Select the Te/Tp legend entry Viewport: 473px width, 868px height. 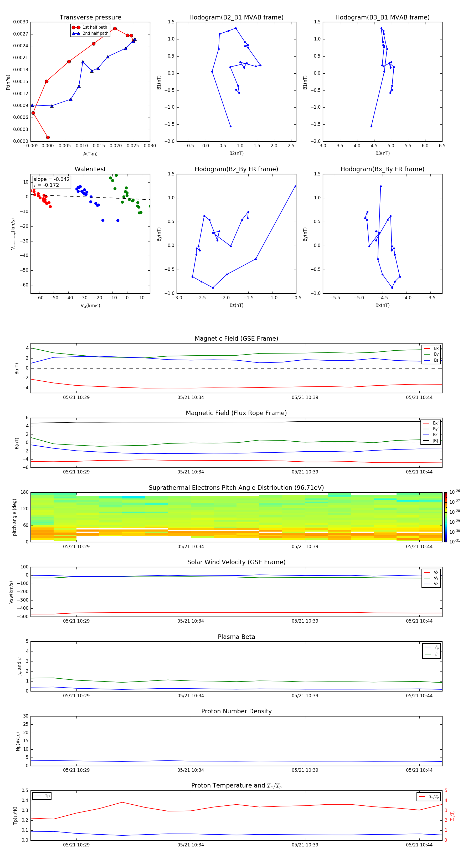pyautogui.click(x=428, y=796)
